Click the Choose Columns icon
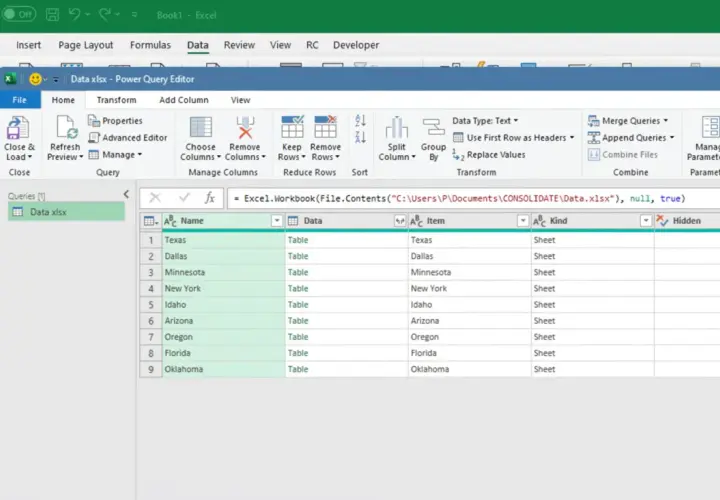The image size is (720, 500). (201, 128)
